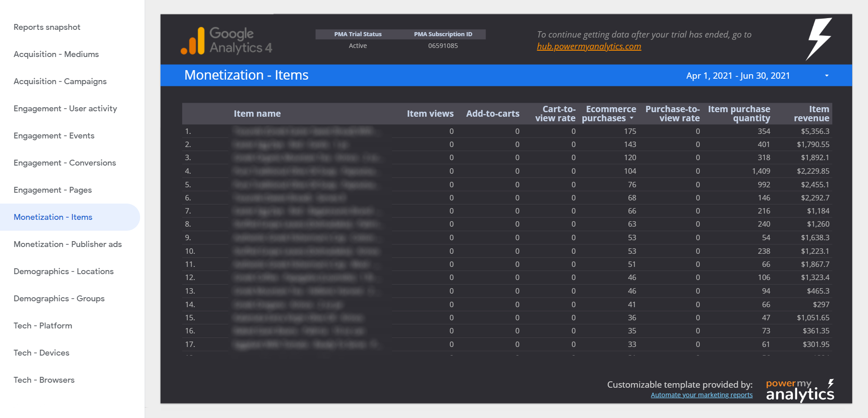Screen dimensions: 868x418
Task: Sort by Cart-to-view rate header
Action: click(x=555, y=114)
